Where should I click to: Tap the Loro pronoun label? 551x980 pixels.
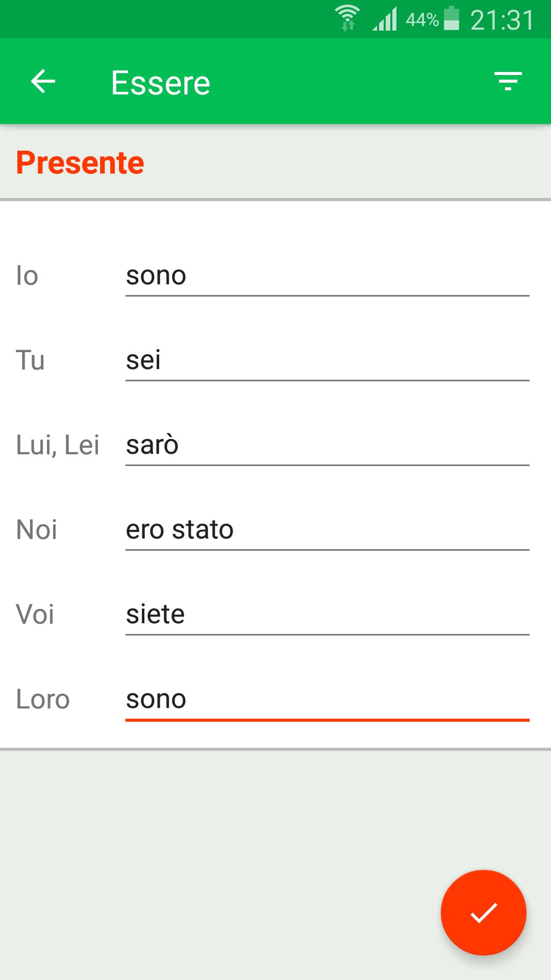click(x=43, y=699)
